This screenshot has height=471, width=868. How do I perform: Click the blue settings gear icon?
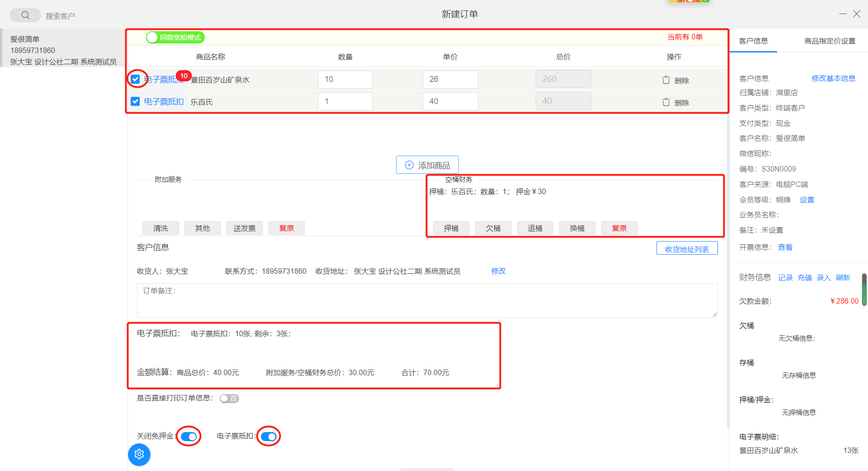139,454
